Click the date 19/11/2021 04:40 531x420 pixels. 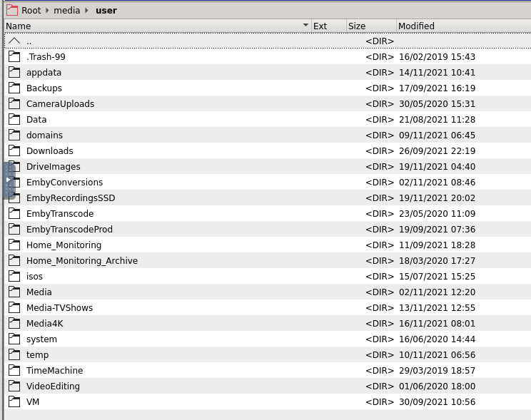(x=437, y=167)
